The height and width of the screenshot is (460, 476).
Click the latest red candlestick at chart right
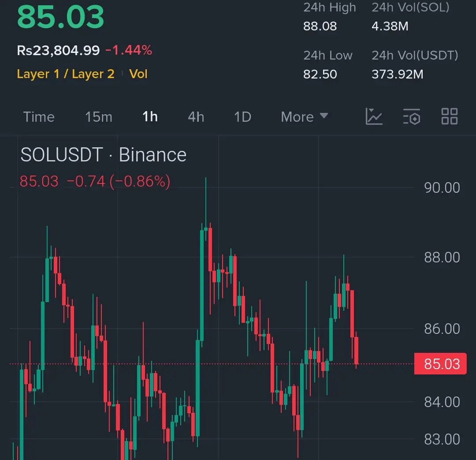coord(357,350)
